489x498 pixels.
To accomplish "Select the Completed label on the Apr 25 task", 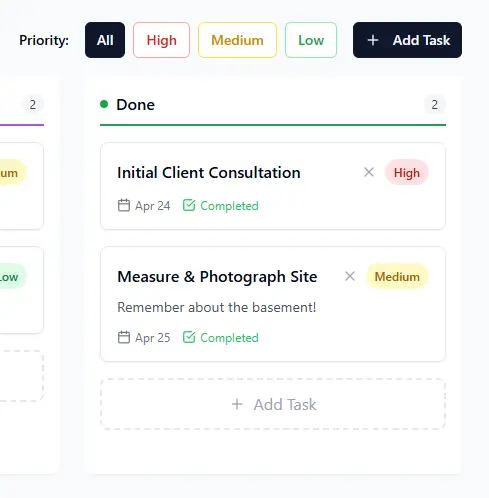I will 229,338.
